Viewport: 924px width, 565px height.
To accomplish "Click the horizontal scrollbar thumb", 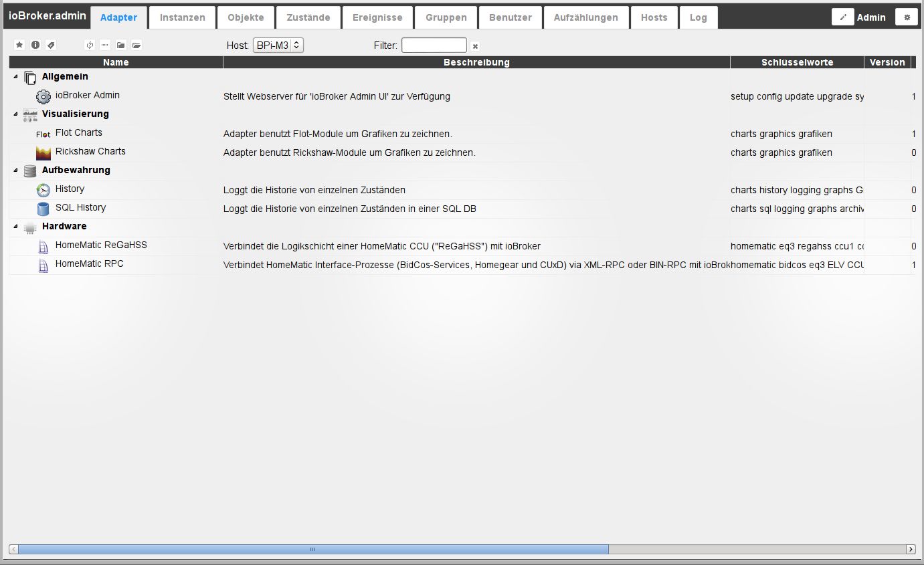I will click(x=313, y=549).
